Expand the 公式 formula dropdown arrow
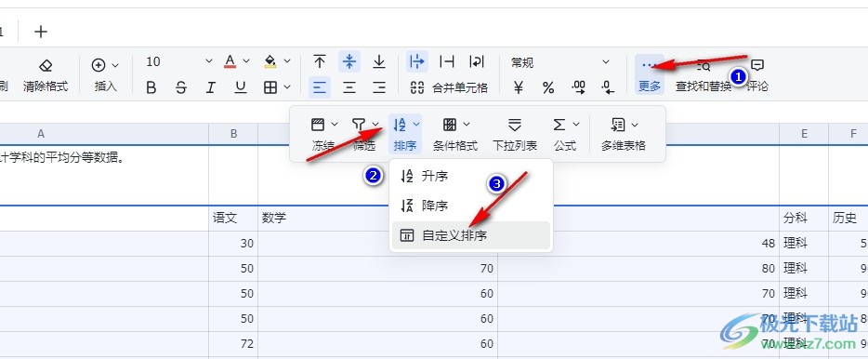Viewport: 868px width, 359px height. tap(575, 125)
